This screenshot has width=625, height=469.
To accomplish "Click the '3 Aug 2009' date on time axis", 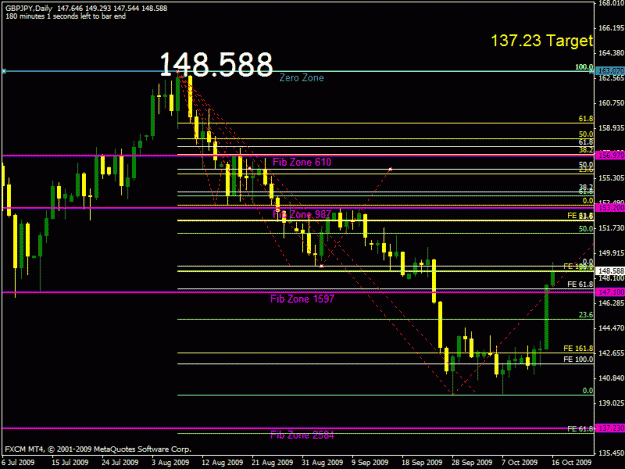I will (170, 462).
